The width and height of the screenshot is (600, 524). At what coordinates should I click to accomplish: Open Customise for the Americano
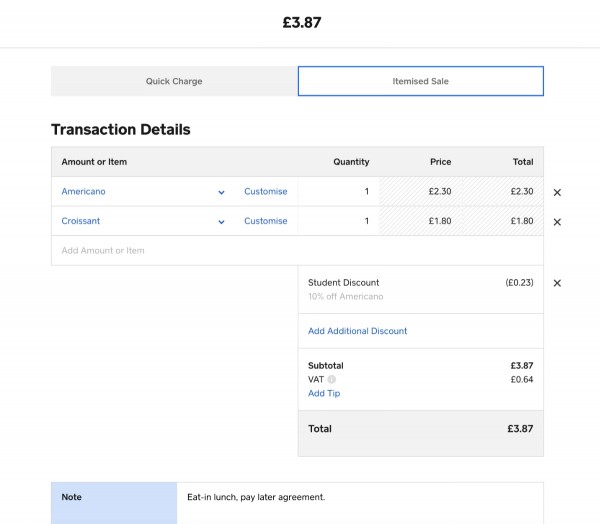point(265,192)
